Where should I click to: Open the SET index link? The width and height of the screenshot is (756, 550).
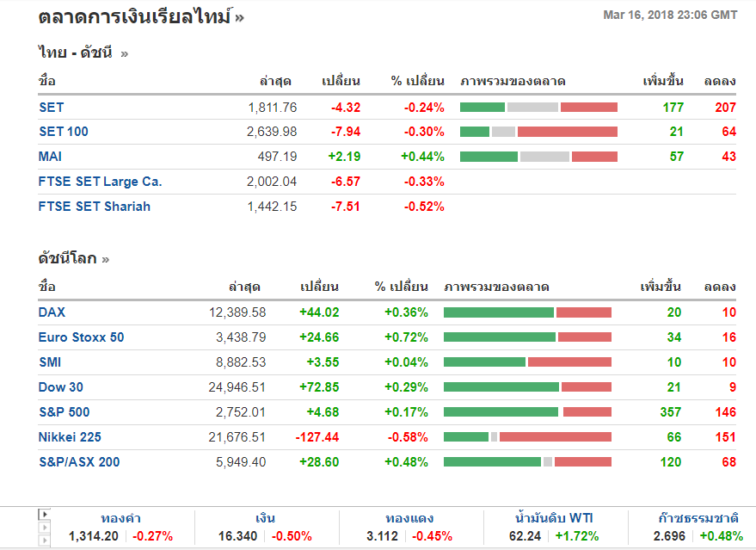coord(51,107)
